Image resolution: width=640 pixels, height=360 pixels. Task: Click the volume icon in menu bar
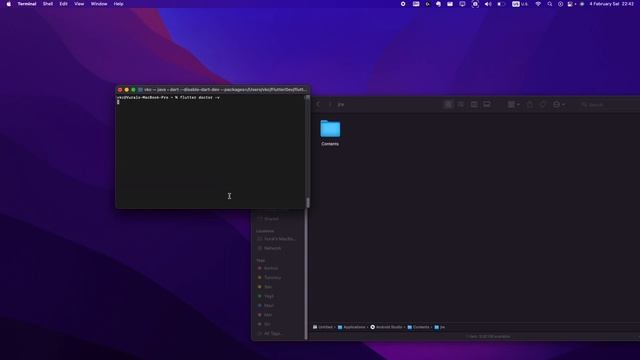[x=488, y=4]
